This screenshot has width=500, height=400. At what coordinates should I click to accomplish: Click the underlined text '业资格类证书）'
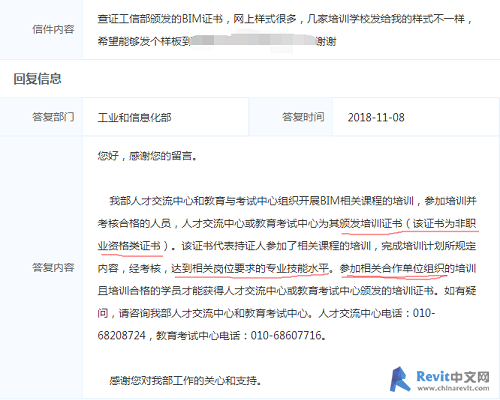click(x=133, y=246)
